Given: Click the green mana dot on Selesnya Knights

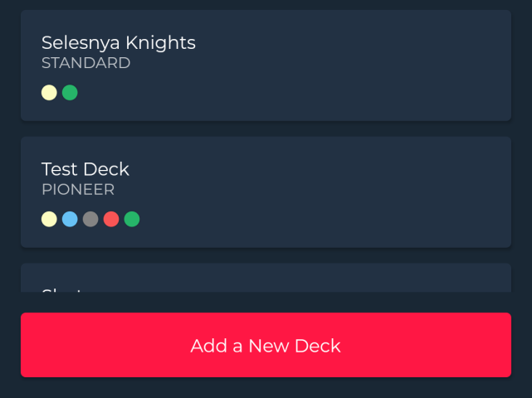Looking at the screenshot, I should (x=70, y=93).
